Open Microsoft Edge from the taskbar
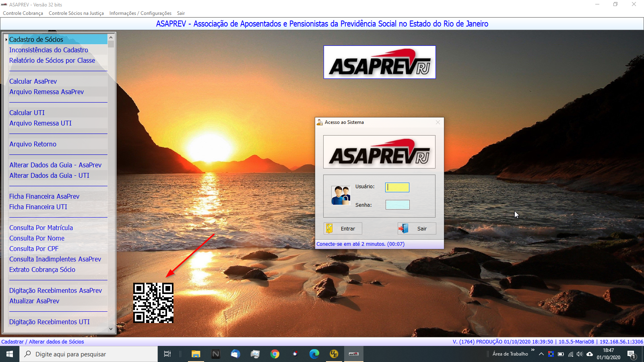This screenshot has width=644, height=362. click(314, 354)
